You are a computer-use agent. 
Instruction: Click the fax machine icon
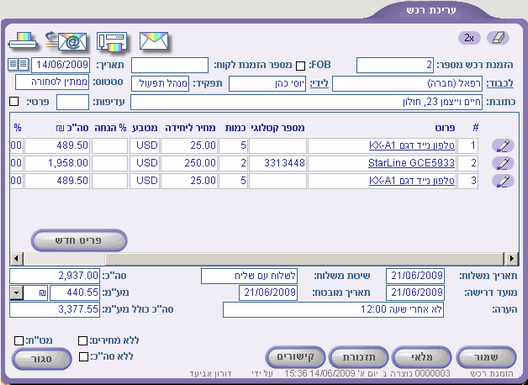point(112,42)
